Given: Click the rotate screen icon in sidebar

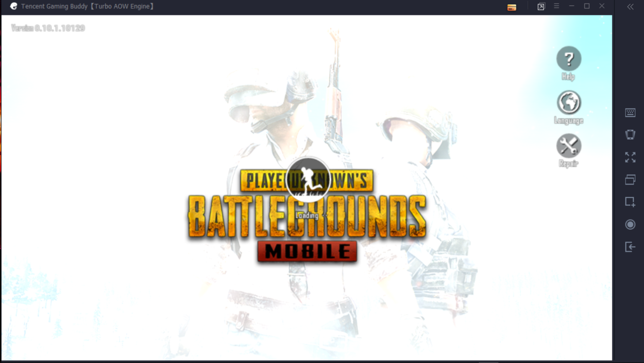Looking at the screenshot, I should pyautogui.click(x=630, y=135).
